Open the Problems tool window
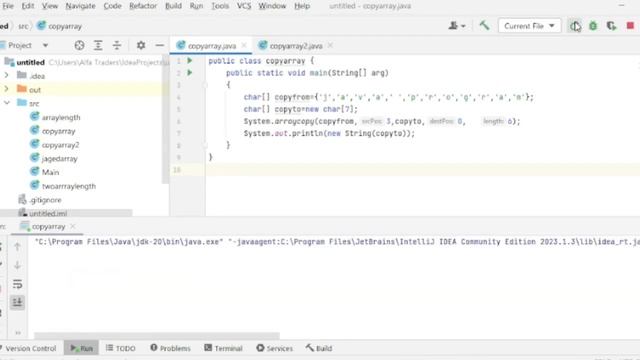This screenshot has height=360, width=640. coord(170,348)
